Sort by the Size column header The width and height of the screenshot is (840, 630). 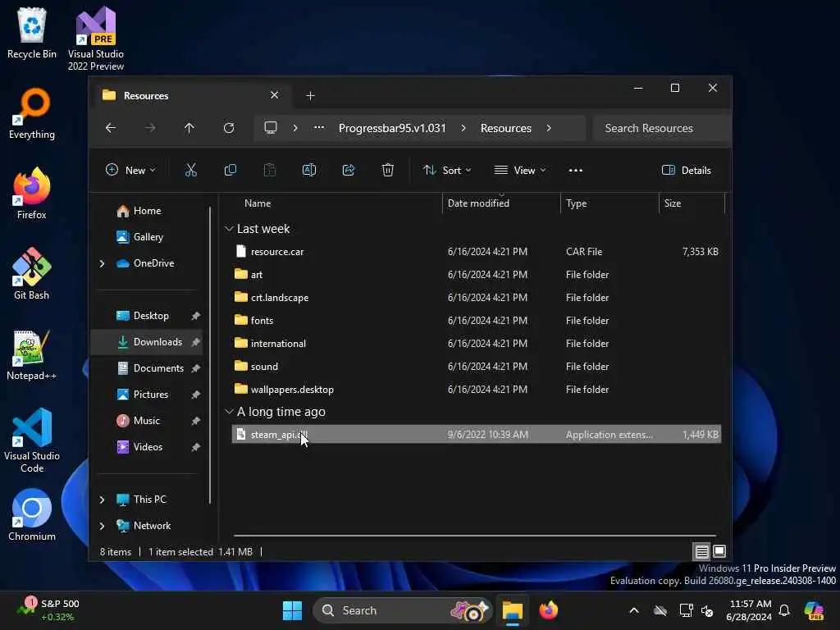692,203
